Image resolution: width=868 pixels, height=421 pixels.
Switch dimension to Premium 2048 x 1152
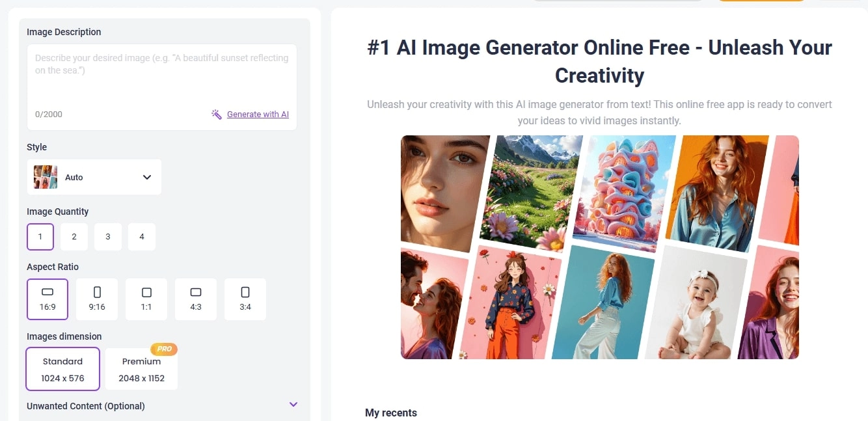[x=141, y=368]
